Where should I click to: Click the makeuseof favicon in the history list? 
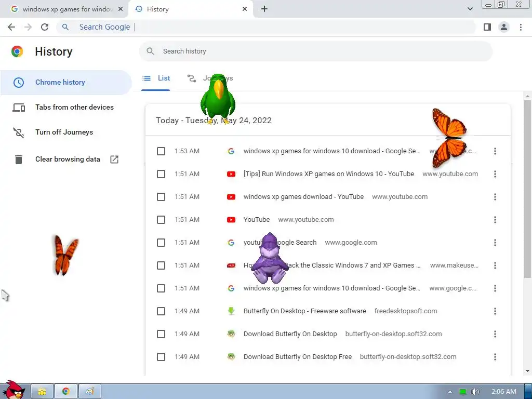231,265
